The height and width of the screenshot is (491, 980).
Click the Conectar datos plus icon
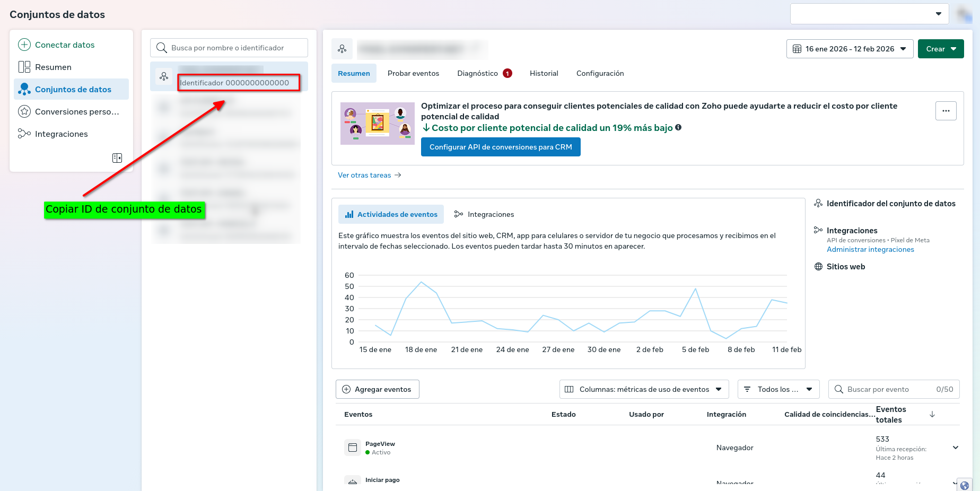point(24,45)
